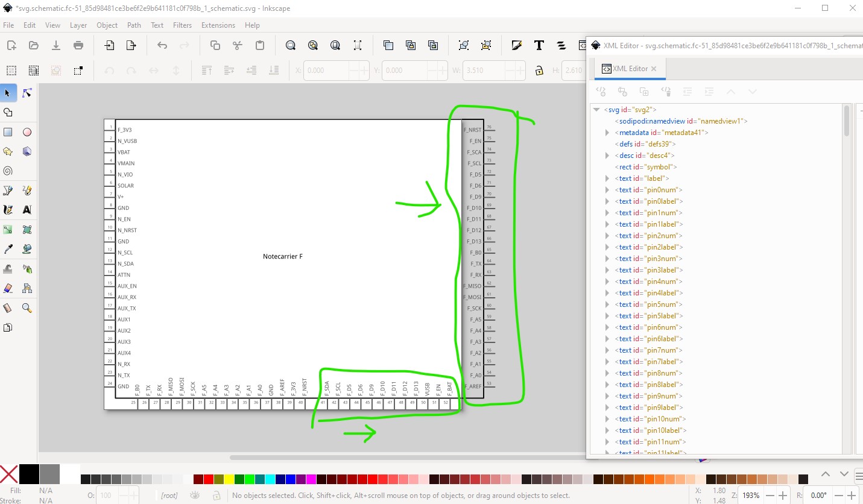Viewport: 863px width, 504px height.
Task: Open the File menu
Action: click(8, 25)
